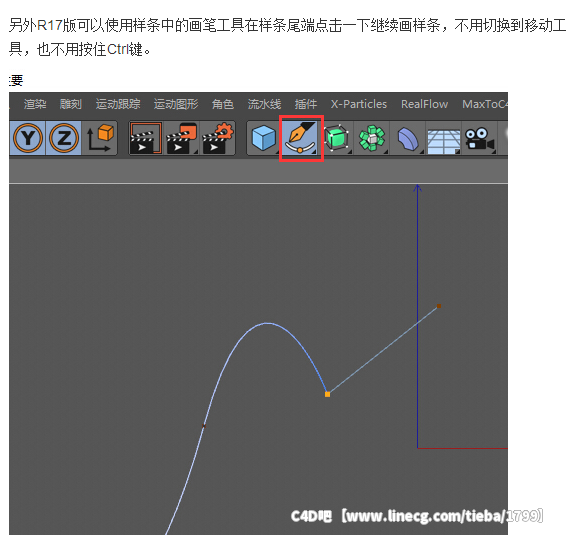Click the blue Bend deformer icon
This screenshot has height=535, width=577.
[408, 138]
